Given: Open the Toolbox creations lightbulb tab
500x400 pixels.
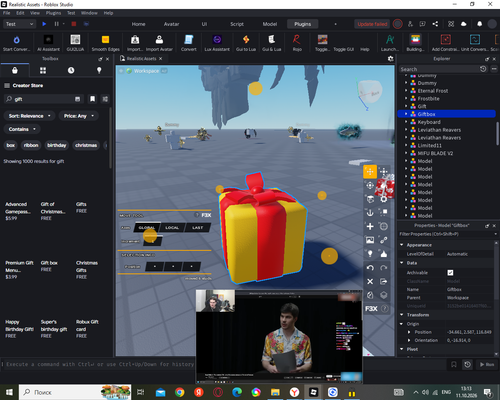Looking at the screenshot, I should point(99,70).
